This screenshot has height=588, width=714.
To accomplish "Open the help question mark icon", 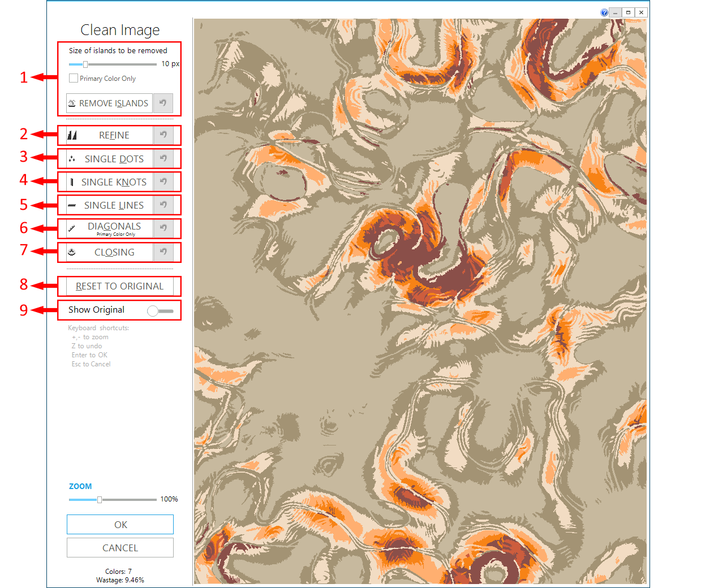I will pyautogui.click(x=604, y=12).
